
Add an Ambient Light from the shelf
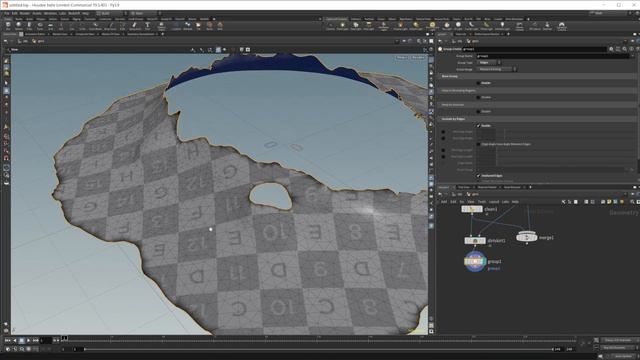coord(502,26)
